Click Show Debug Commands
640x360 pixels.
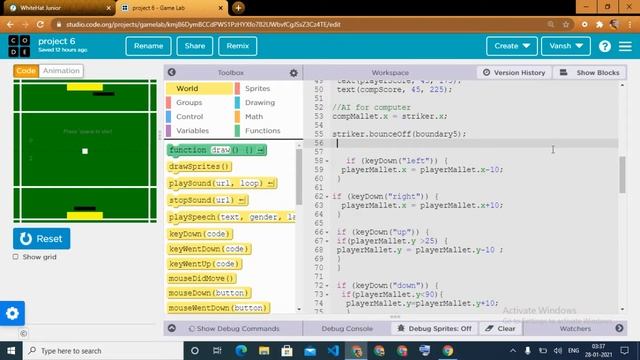coord(234,328)
